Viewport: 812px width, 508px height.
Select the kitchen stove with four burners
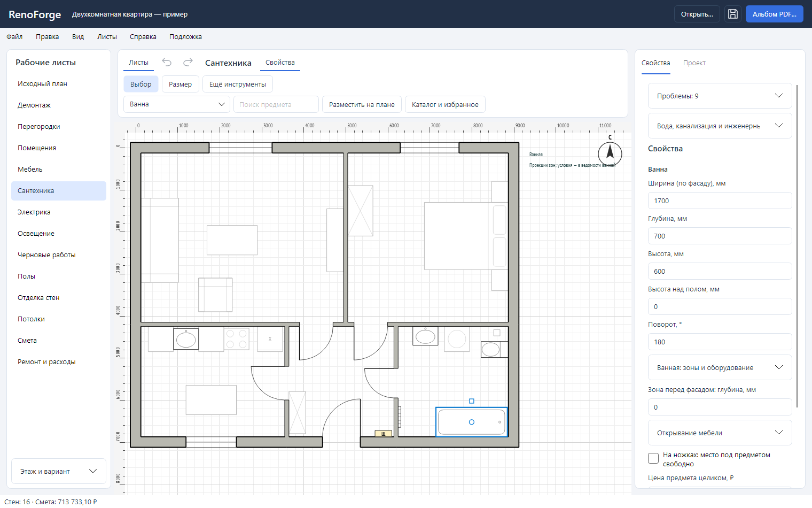237,339
